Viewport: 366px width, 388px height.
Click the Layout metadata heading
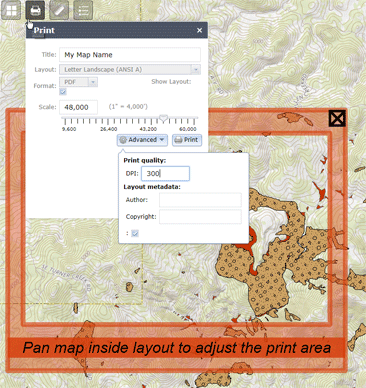click(x=152, y=187)
